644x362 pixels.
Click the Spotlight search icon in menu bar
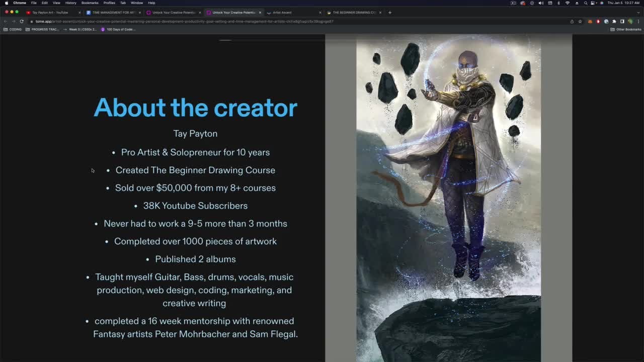[x=586, y=3]
